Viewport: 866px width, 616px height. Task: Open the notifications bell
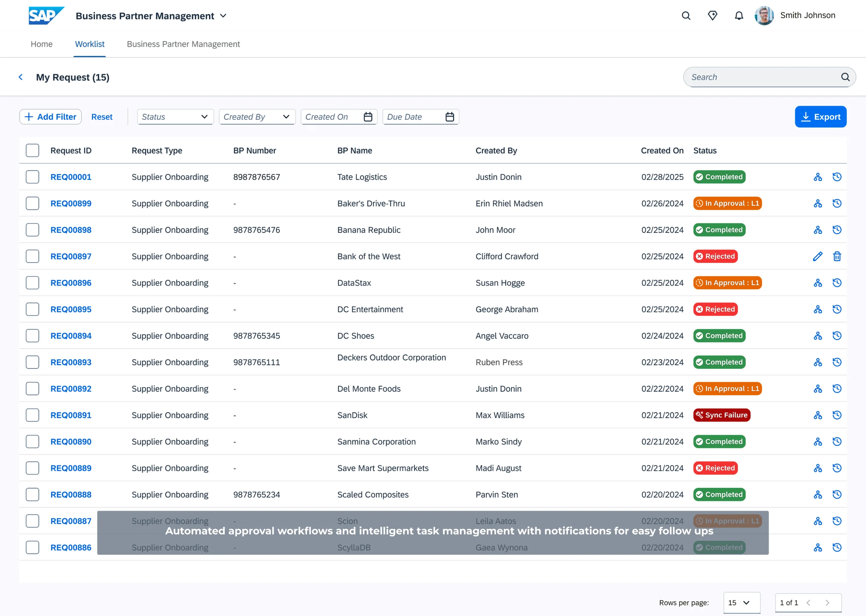[739, 16]
